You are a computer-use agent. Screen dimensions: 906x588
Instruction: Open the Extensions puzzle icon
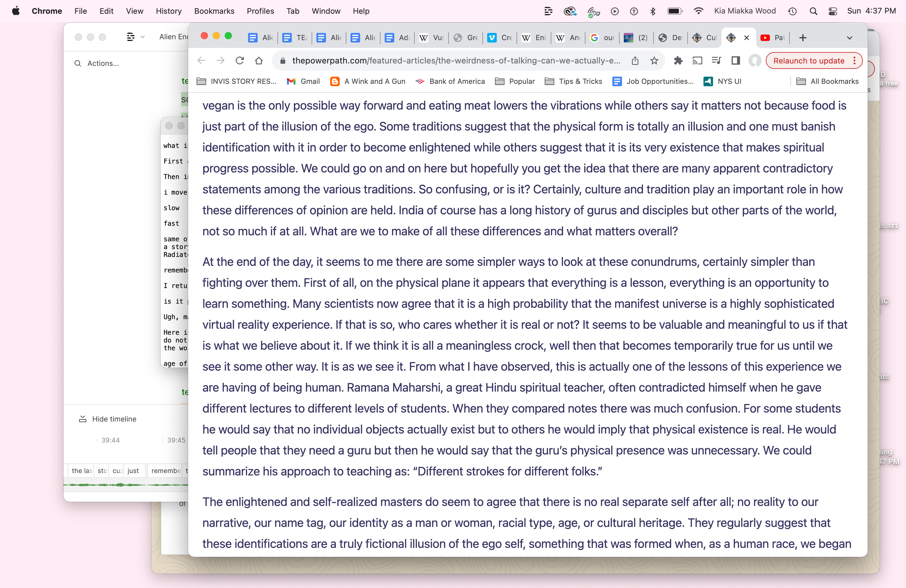coord(678,60)
